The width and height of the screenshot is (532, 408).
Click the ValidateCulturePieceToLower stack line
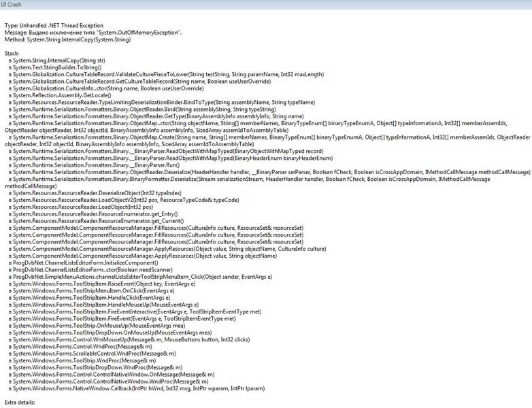click(x=166, y=75)
